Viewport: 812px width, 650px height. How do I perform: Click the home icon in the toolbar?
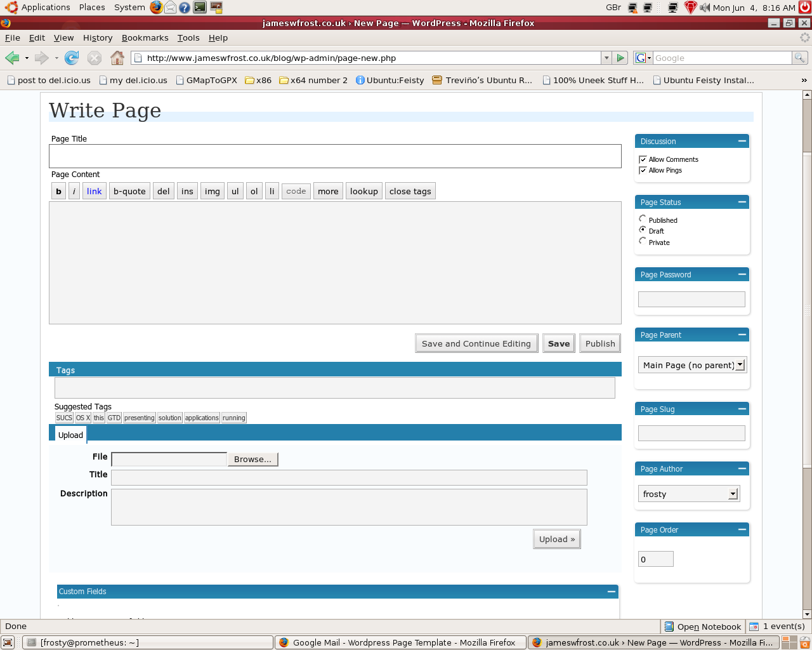117,58
